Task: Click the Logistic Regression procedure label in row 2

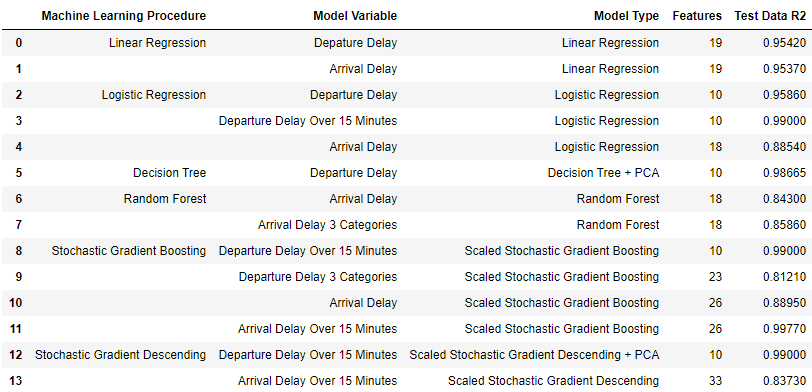Action: click(154, 95)
